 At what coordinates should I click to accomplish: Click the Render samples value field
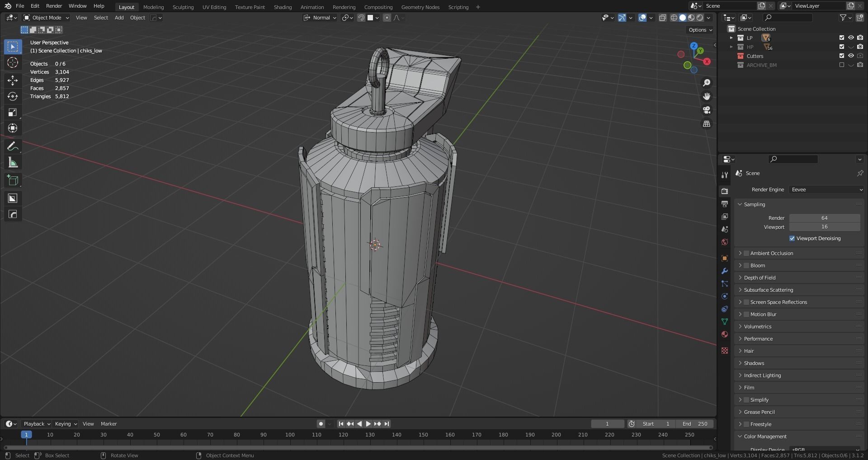(825, 218)
